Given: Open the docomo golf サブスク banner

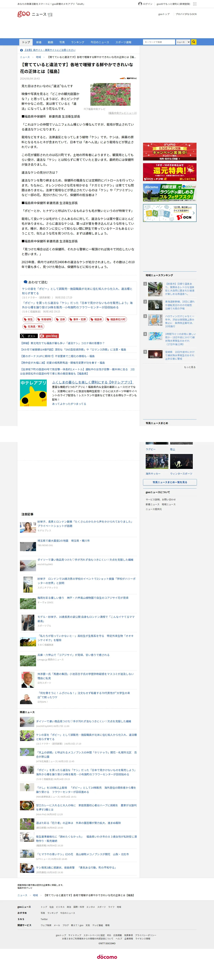Looking at the screenshot, I should pyautogui.click(x=170, y=193).
